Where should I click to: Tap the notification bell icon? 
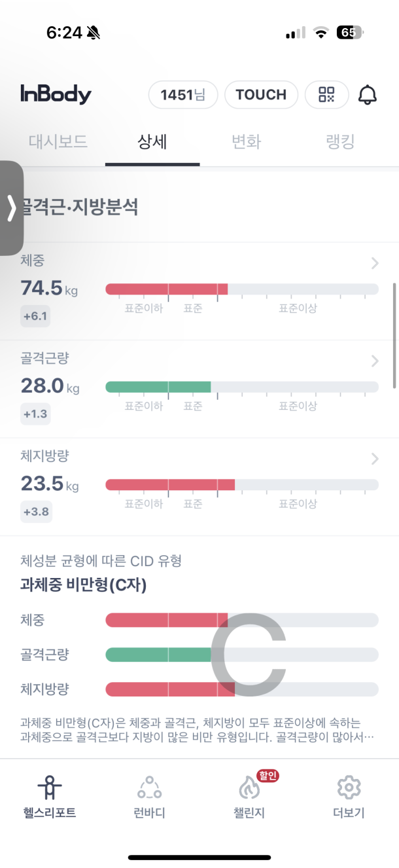(368, 95)
